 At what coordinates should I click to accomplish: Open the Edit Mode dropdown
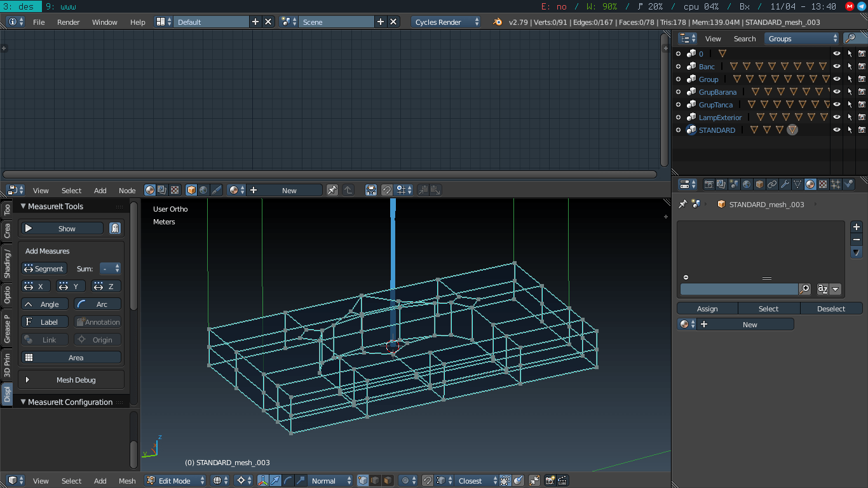tap(175, 481)
